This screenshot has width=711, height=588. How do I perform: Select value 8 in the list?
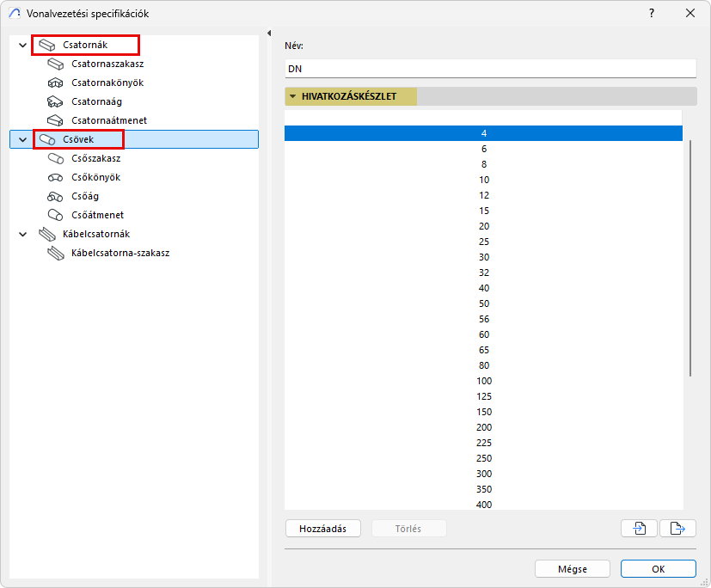483,164
